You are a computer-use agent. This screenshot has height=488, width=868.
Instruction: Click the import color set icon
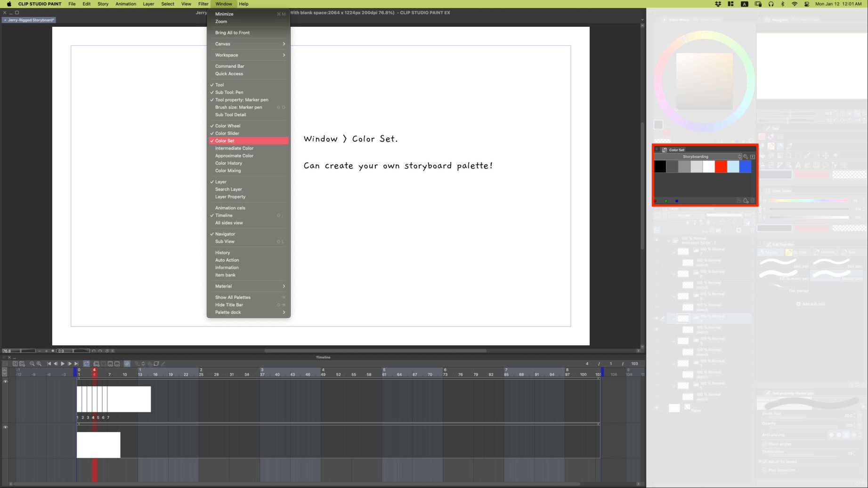click(753, 157)
